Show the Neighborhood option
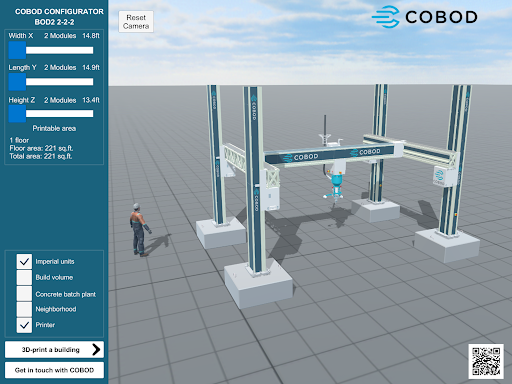Image resolution: width=512 pixels, height=384 pixels. point(24,309)
